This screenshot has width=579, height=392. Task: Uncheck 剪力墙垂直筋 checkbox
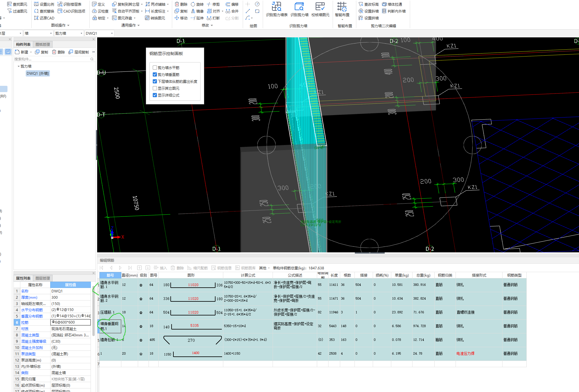point(155,74)
